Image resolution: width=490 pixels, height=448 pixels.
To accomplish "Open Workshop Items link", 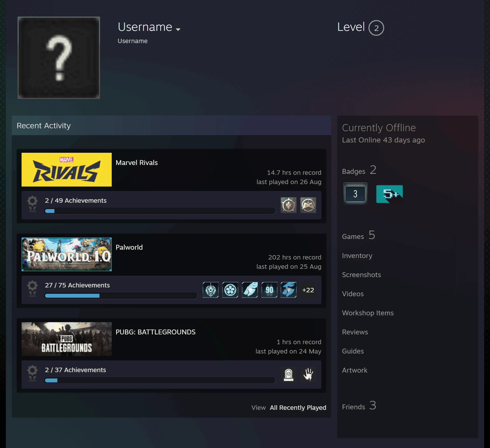I will click(x=368, y=313).
